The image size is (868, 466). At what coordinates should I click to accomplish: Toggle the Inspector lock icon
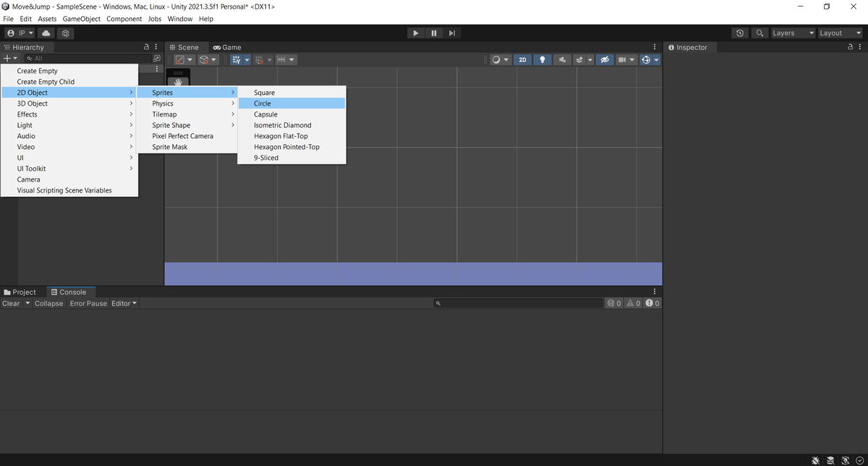pos(851,47)
